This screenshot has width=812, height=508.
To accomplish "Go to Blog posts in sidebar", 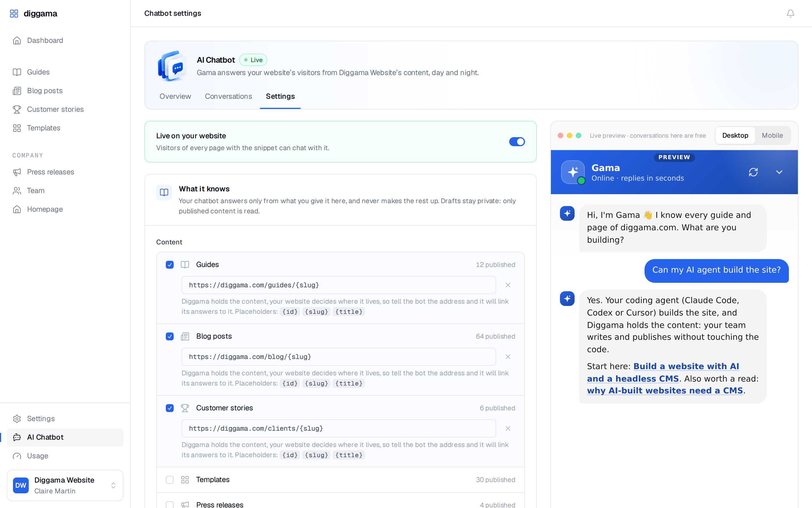I will [65, 91].
